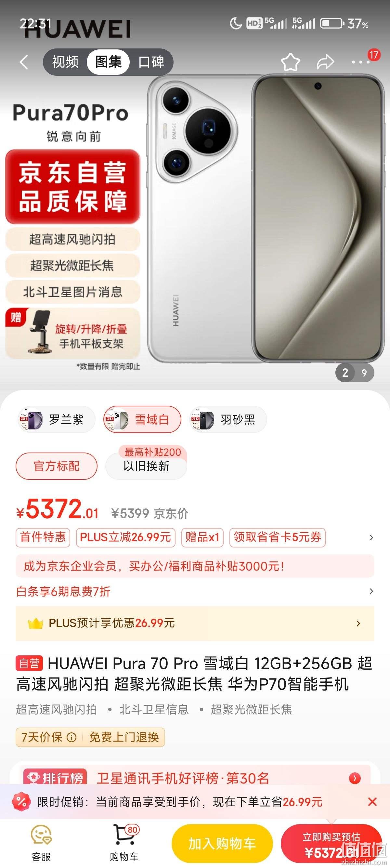Open the three-dot more menu
Viewport: 390px width, 868px height.
click(361, 62)
